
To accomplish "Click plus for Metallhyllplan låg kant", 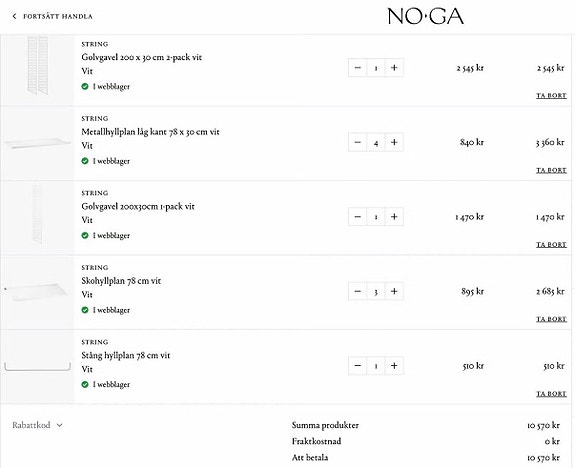I will [394, 142].
